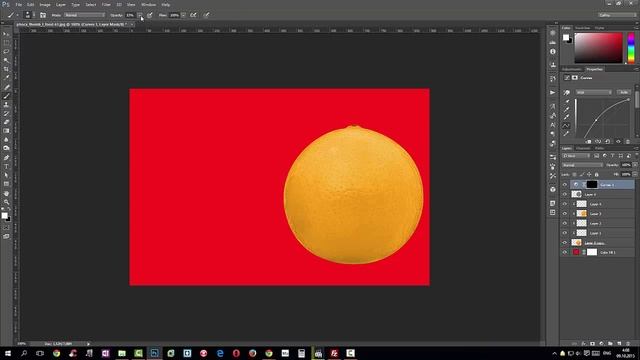Open the File menu
This screenshot has width=640, height=360.
coord(19,4)
